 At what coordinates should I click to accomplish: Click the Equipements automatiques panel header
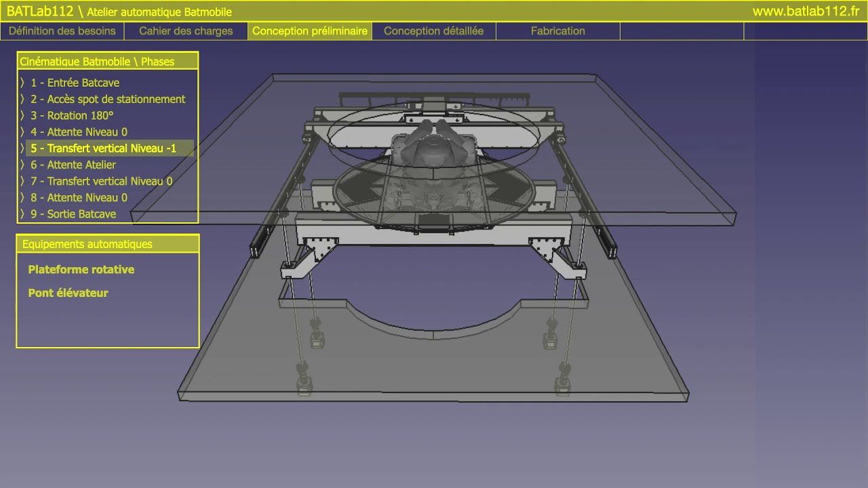tap(107, 244)
